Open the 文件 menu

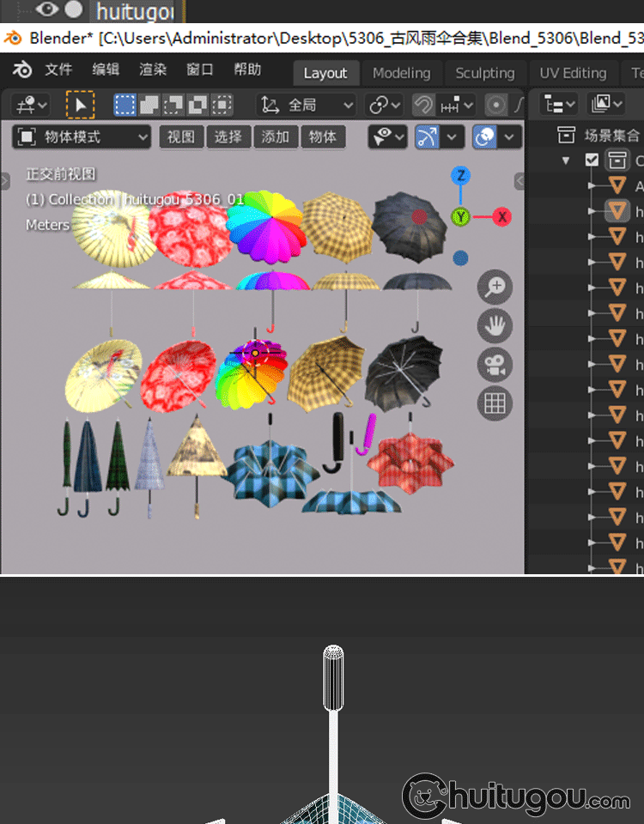[x=58, y=70]
